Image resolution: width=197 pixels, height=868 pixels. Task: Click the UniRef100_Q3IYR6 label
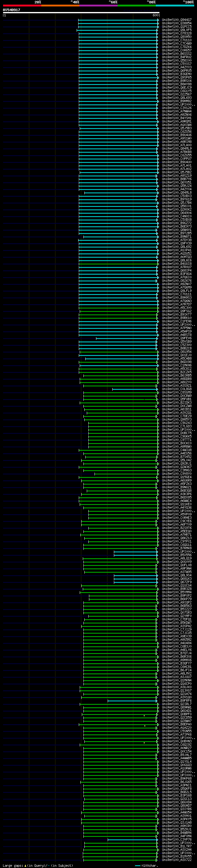[x=177, y=809]
